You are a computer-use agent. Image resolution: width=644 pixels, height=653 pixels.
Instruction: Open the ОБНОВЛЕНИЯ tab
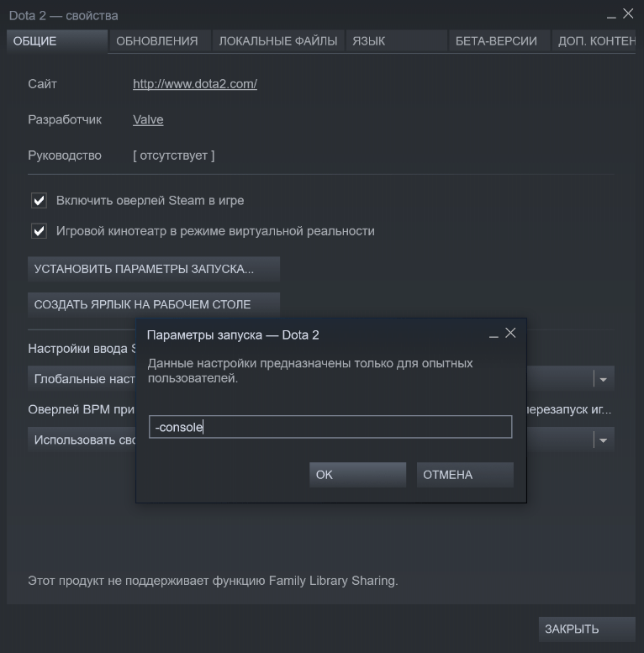click(160, 41)
